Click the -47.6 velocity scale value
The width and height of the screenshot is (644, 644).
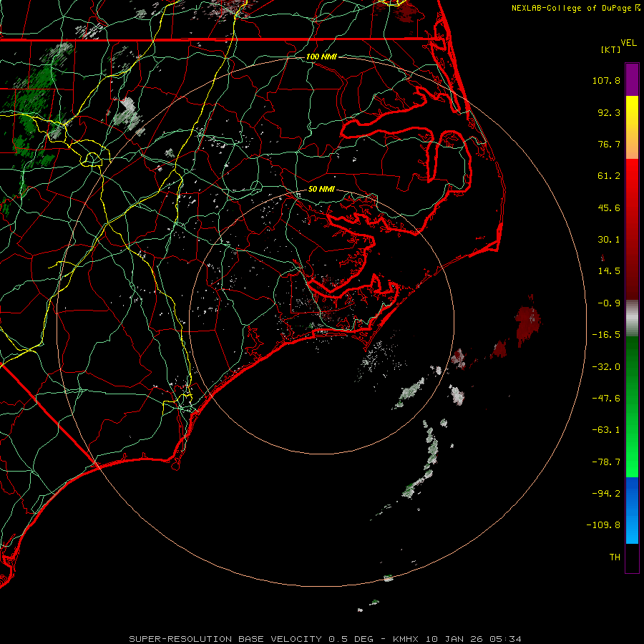(x=606, y=399)
